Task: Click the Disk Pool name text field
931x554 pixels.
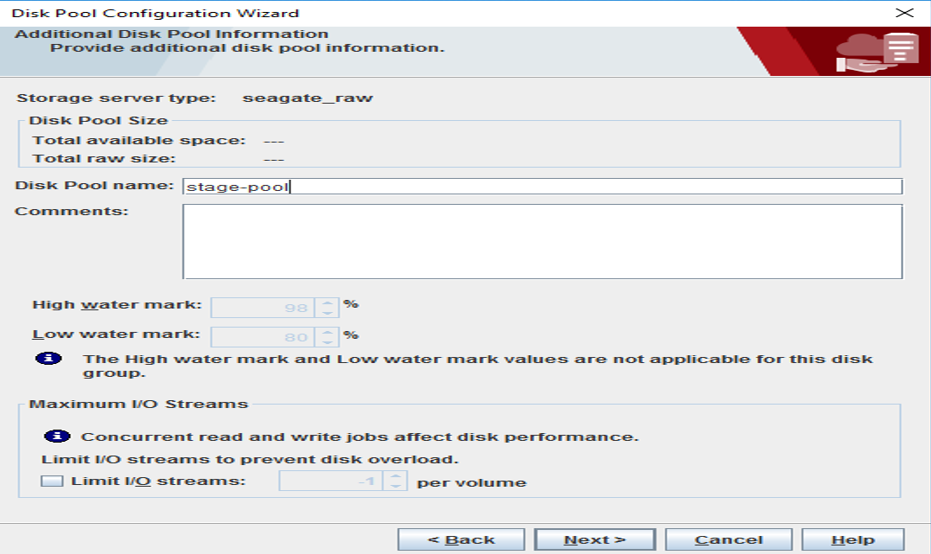Action: 540,186
